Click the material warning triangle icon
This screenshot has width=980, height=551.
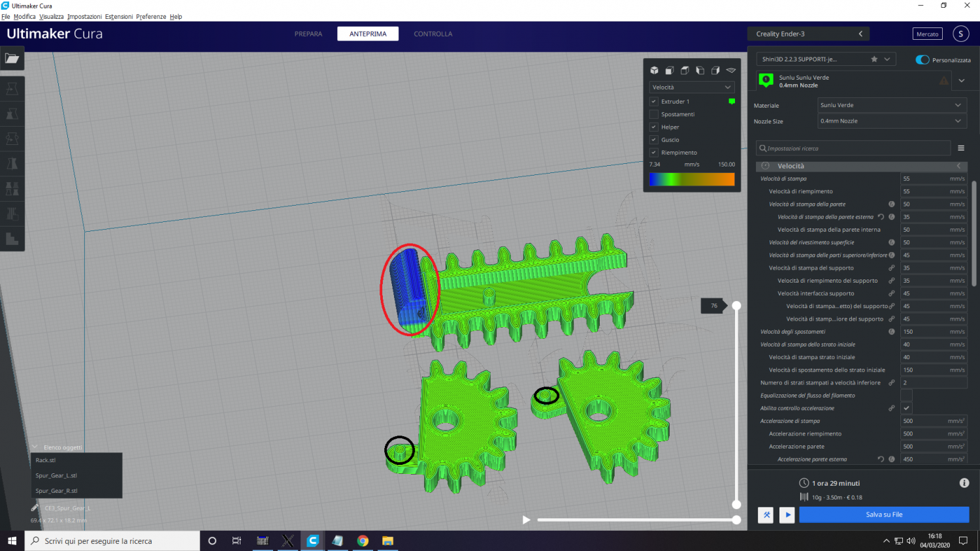click(x=944, y=81)
